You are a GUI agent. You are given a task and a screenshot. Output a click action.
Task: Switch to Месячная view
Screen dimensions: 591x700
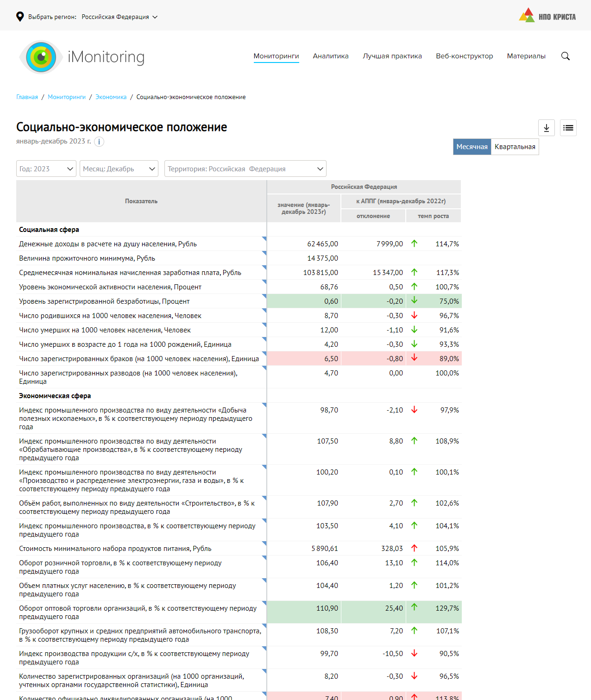(472, 147)
